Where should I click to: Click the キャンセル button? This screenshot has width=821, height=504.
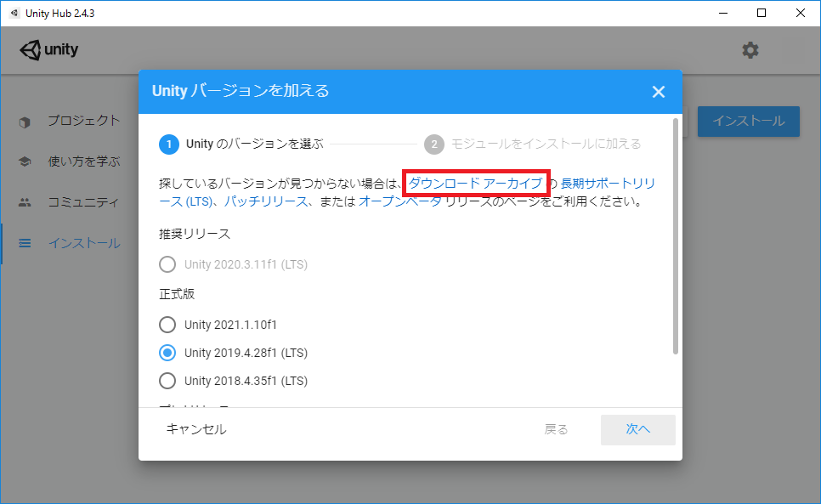pos(196,429)
